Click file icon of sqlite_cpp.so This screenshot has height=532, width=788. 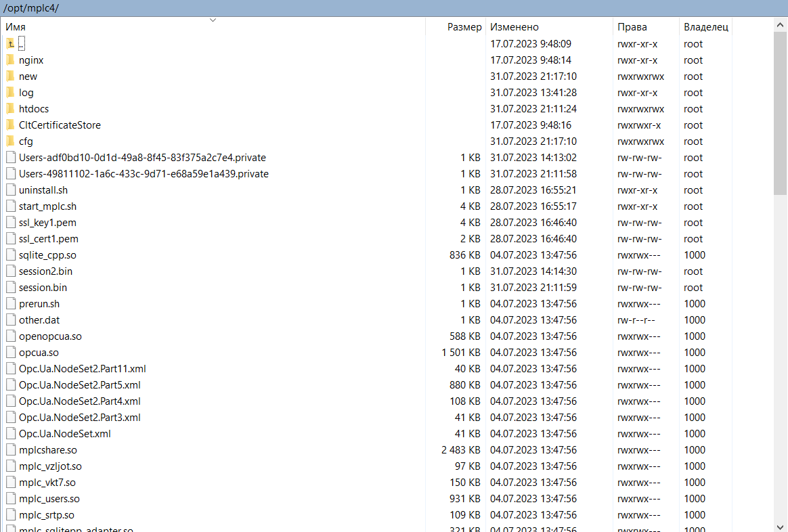coord(11,255)
